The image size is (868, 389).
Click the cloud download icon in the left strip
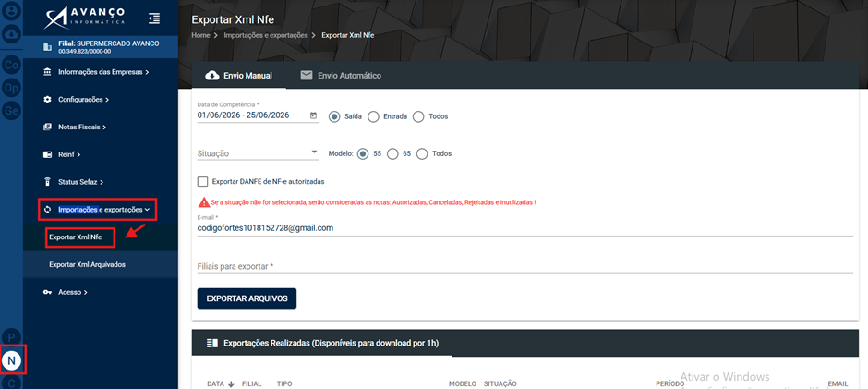(12, 35)
